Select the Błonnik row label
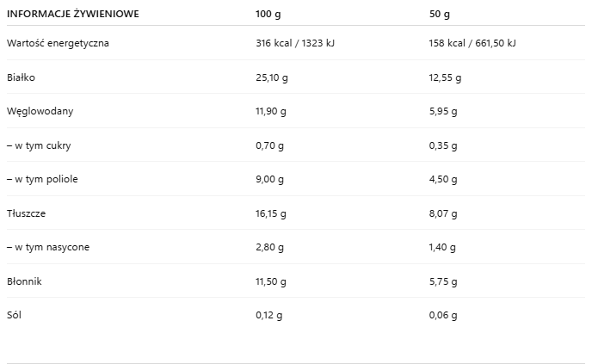 tap(24, 281)
